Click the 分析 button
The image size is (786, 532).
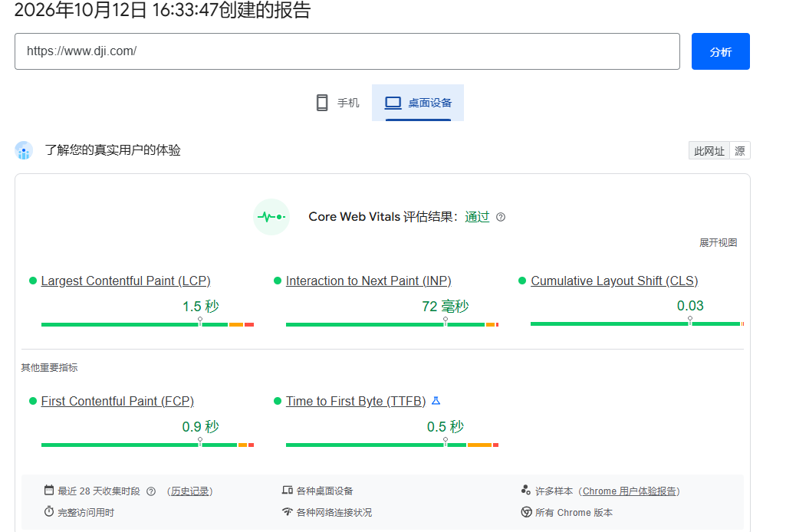click(x=720, y=51)
